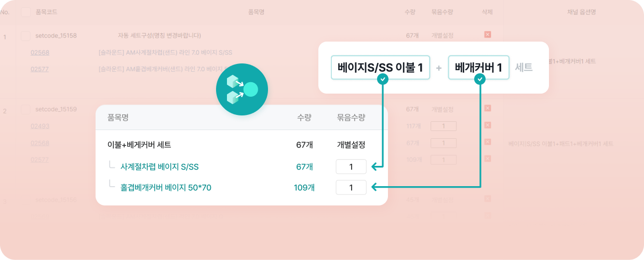
Task: Click red delete icon on the 109개 sub-row
Action: point(487,158)
